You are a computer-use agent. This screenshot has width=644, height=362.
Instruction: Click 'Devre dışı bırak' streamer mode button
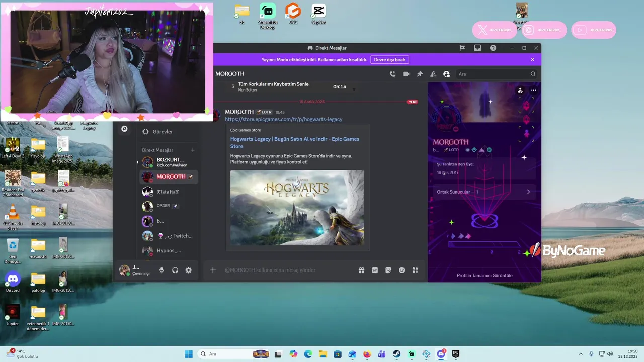389,59
